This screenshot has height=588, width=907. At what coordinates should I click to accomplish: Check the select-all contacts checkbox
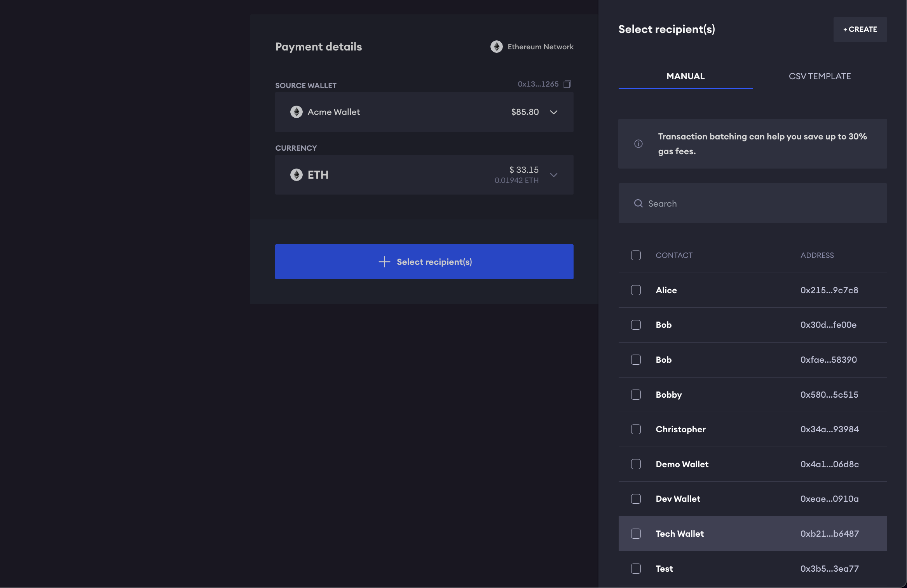click(636, 255)
